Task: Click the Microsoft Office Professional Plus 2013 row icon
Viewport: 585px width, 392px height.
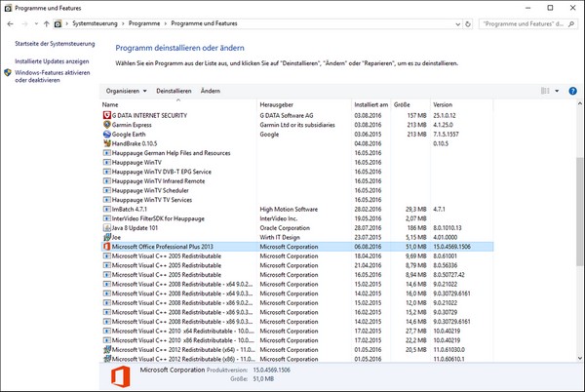Action: (x=106, y=246)
